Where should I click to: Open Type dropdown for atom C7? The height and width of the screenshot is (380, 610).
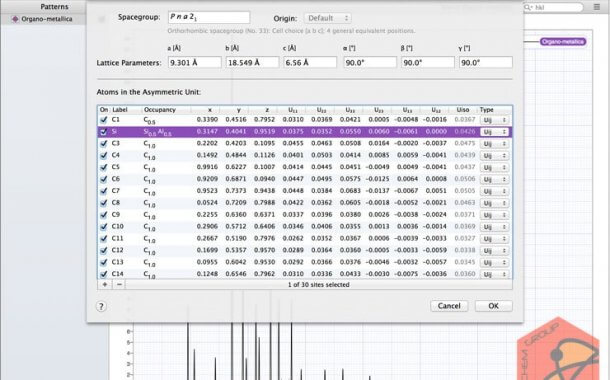click(494, 191)
